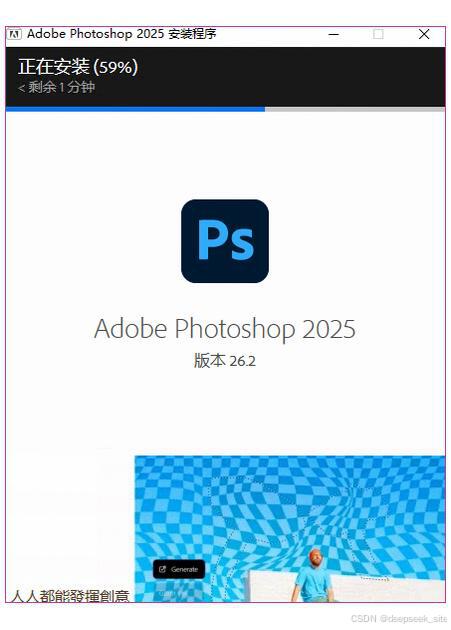Click the 人人都能發揮創意 caption text
This screenshot has width=451, height=630.
(x=69, y=596)
